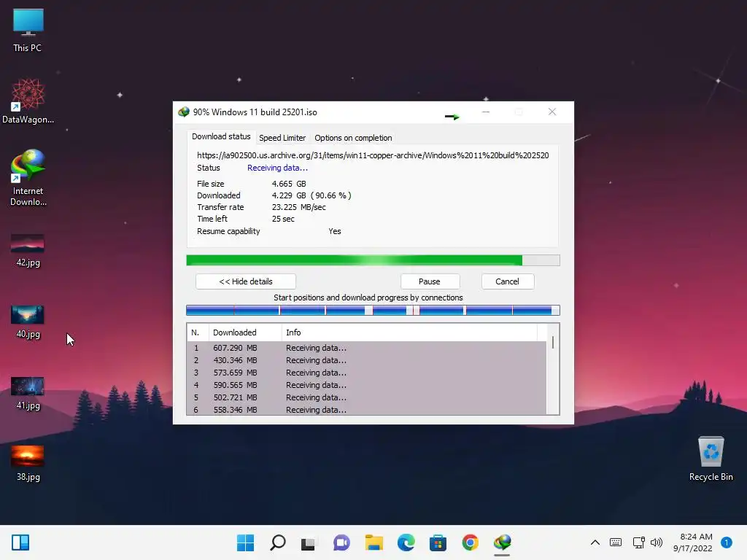747x560 pixels.
Task: Select connection row 502.721 MB
Action: pyautogui.click(x=367, y=397)
